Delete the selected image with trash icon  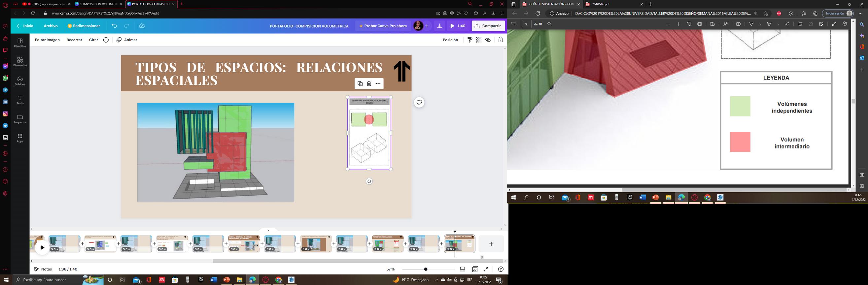click(369, 83)
